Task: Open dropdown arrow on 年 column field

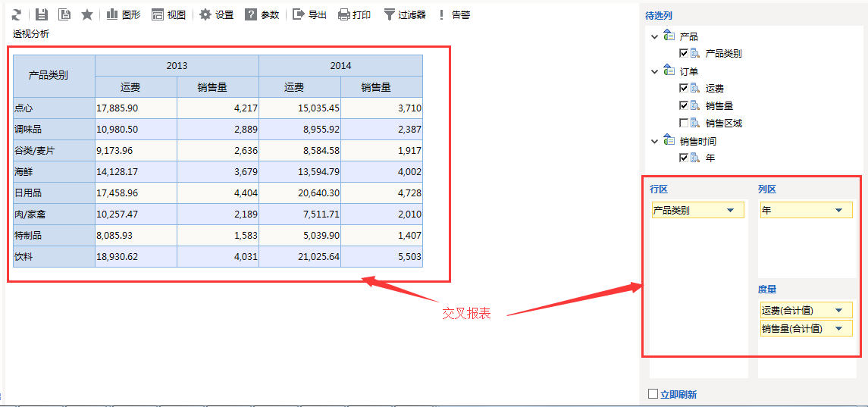Action: point(838,211)
